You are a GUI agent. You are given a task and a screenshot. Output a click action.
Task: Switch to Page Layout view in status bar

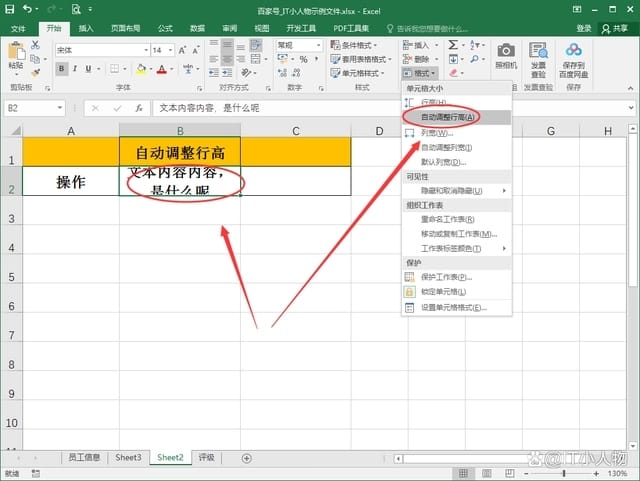(x=487, y=474)
